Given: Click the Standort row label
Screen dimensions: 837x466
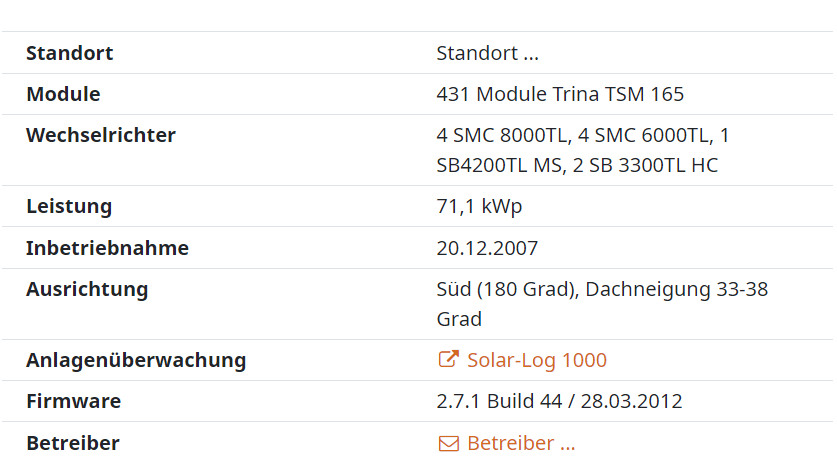Looking at the screenshot, I should (69, 53).
